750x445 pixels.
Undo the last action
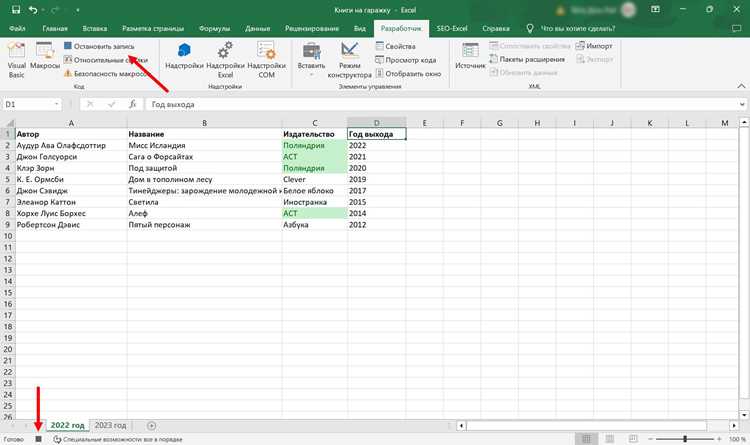(33, 10)
